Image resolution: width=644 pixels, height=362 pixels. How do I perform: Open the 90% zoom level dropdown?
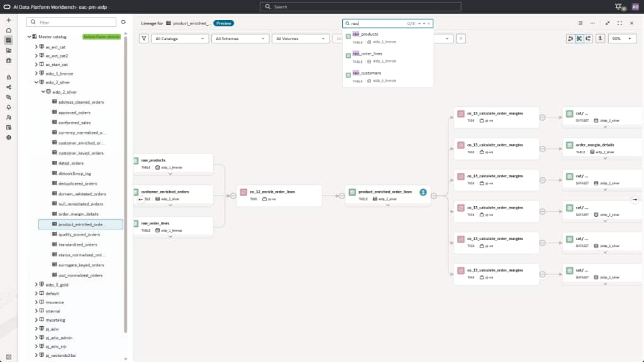pos(622,38)
